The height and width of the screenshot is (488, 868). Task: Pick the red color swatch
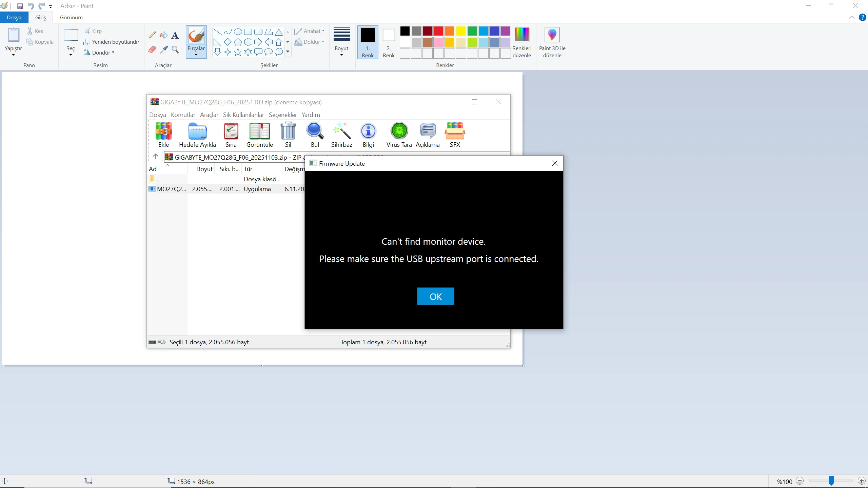438,31
